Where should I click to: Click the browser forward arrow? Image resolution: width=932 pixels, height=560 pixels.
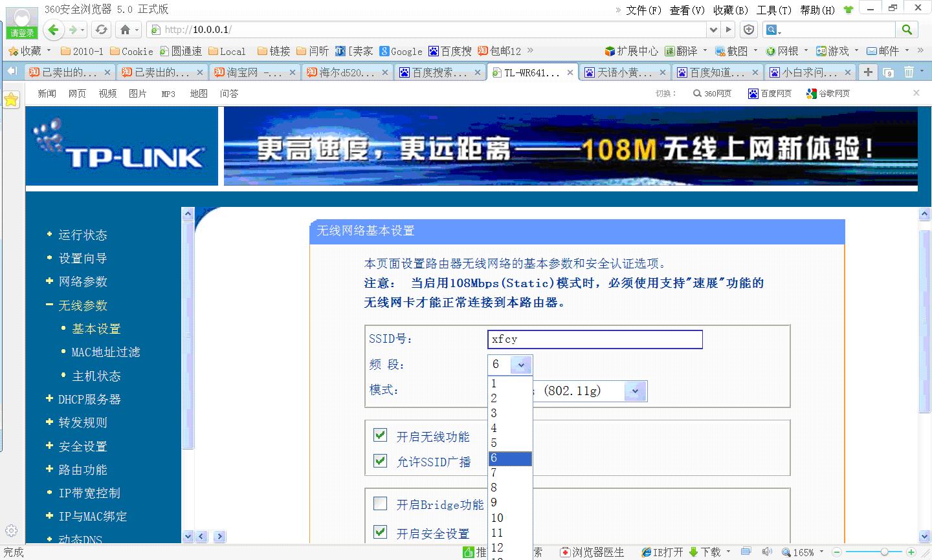pyautogui.click(x=73, y=30)
